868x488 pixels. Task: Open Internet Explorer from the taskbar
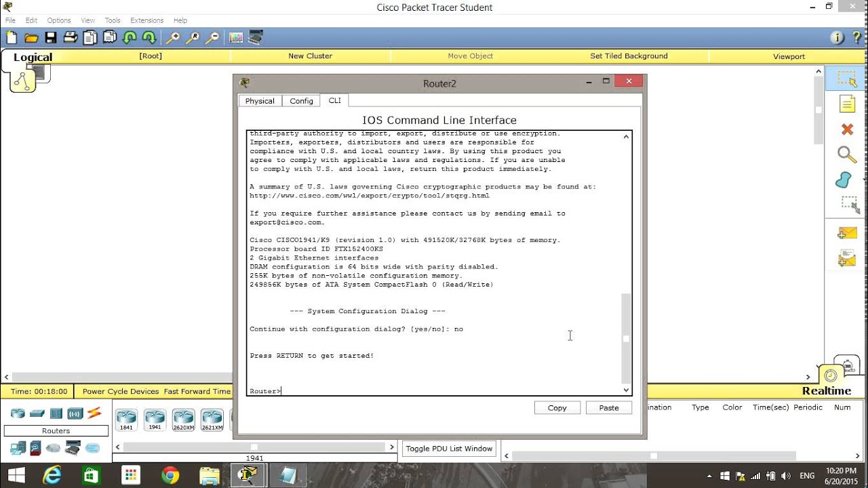[52, 476]
